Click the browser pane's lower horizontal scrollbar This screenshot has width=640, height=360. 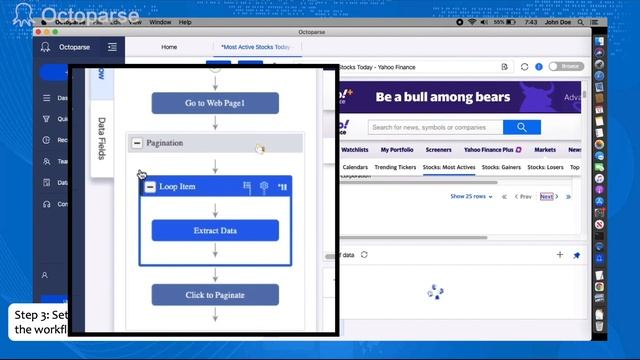point(413,237)
